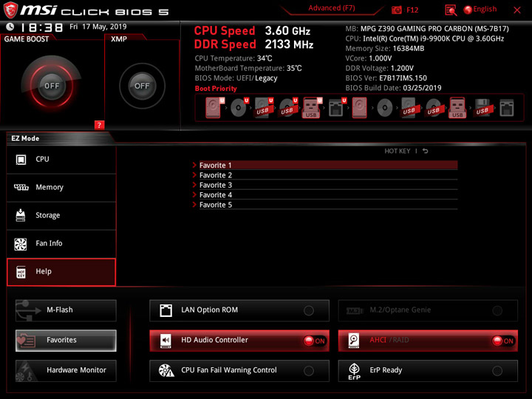Click the MSI dragon shield logo
The width and height of the screenshot is (532, 399).
click(x=10, y=10)
